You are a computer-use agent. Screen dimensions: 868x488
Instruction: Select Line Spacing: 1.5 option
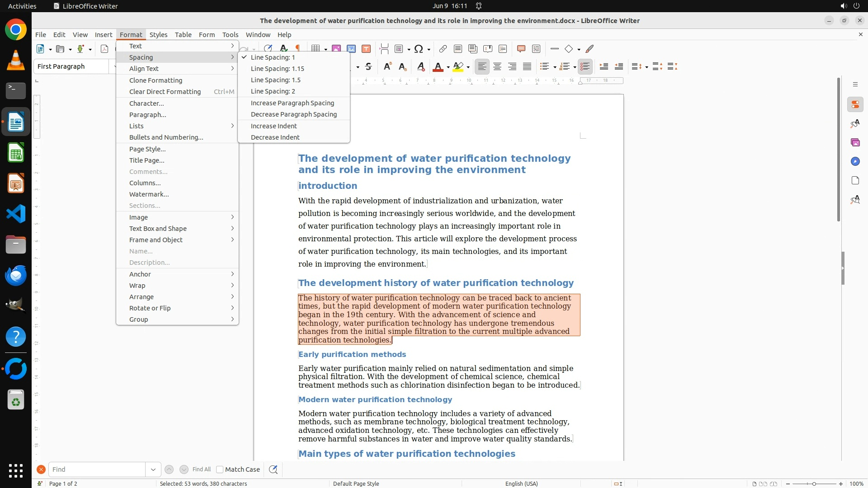coord(275,80)
